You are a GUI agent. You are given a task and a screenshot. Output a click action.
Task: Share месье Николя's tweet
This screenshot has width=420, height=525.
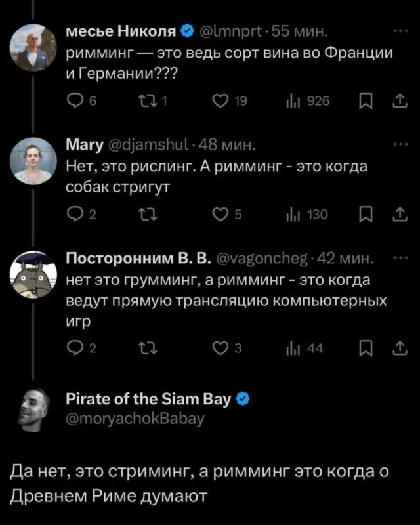click(x=398, y=100)
